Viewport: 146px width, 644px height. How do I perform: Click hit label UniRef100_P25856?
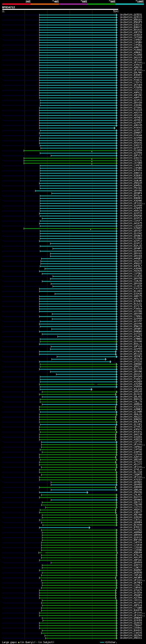click(131, 87)
